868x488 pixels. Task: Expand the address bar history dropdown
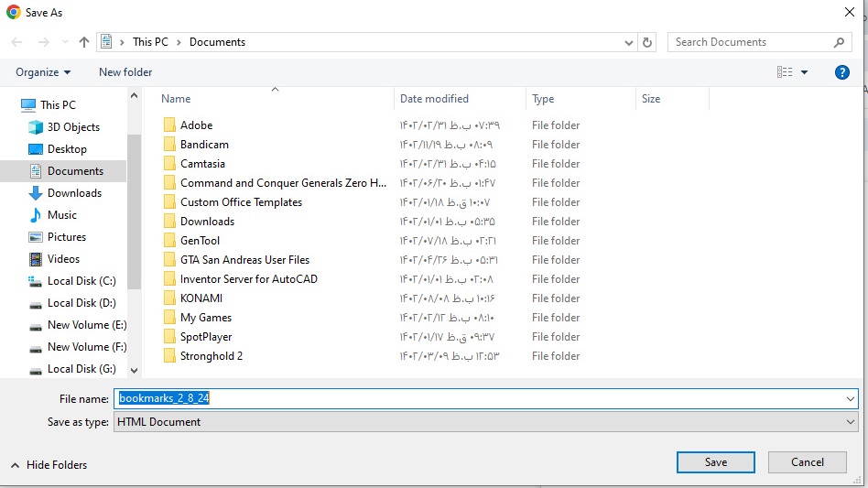click(629, 43)
